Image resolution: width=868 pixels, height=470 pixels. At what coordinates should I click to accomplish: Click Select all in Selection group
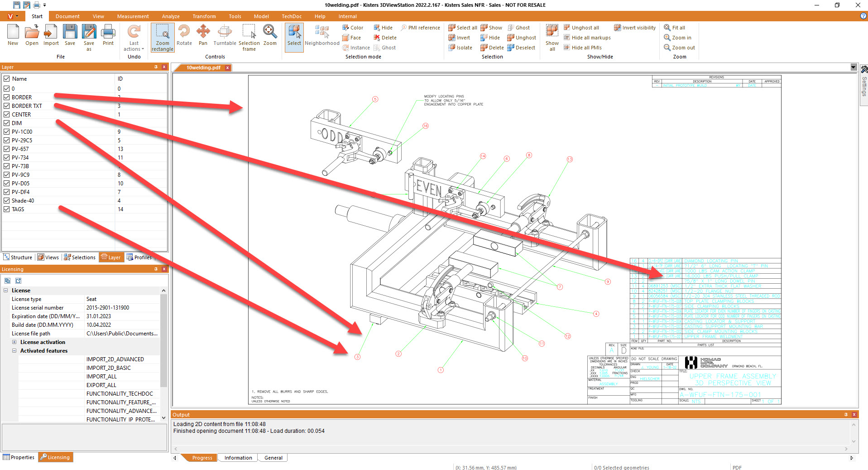463,28
